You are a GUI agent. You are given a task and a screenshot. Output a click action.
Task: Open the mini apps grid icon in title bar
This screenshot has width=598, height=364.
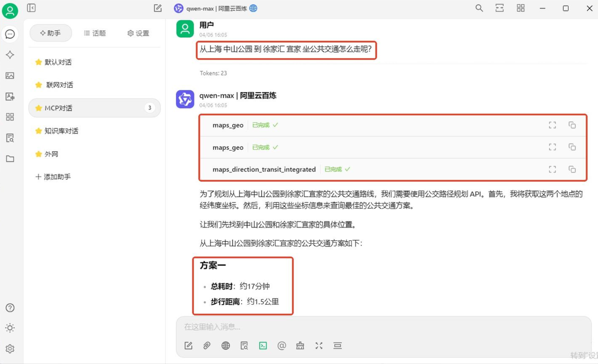(521, 8)
